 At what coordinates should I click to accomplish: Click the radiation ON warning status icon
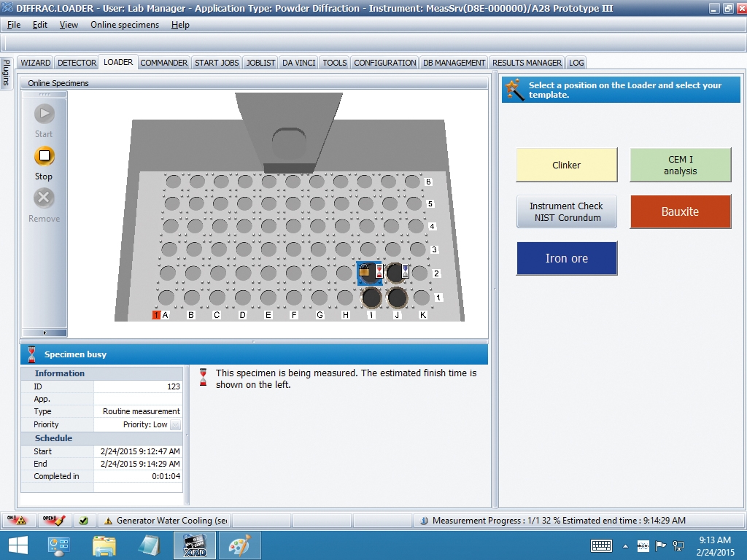click(x=20, y=520)
